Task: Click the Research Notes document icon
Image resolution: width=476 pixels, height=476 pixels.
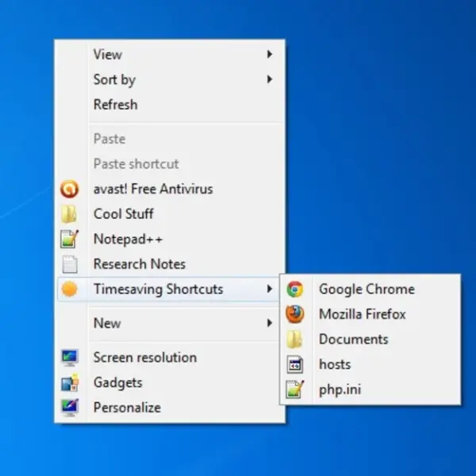Action: (x=70, y=264)
